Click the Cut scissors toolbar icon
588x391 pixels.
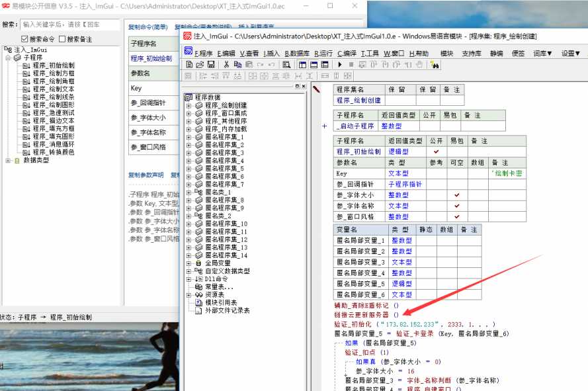coord(226,65)
